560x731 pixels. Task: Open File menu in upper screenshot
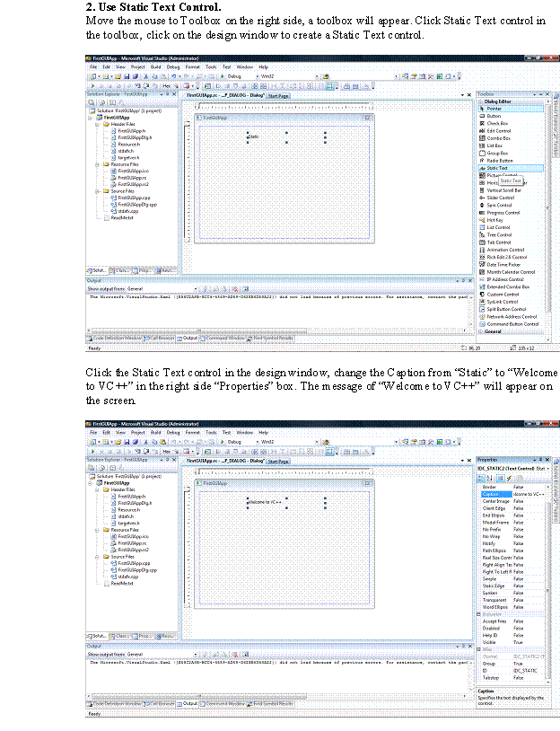[x=93, y=67]
